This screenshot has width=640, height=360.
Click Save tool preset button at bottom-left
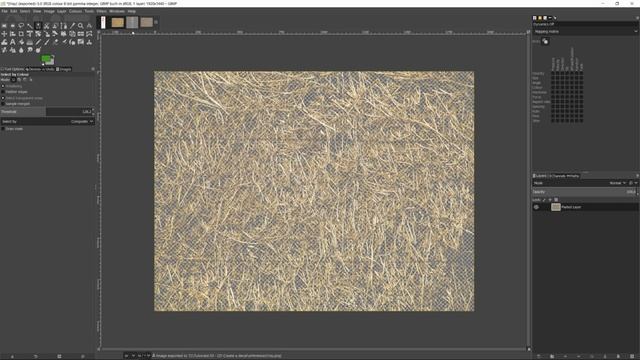pos(12,356)
